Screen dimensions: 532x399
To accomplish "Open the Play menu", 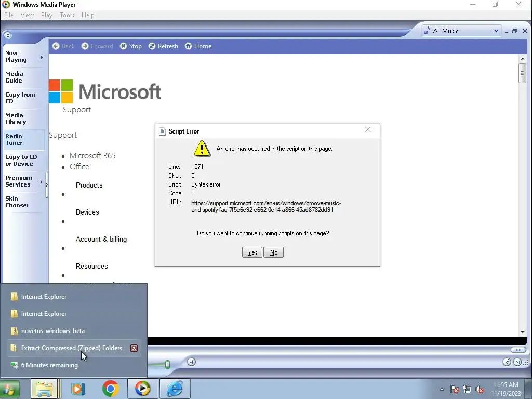I will click(47, 15).
